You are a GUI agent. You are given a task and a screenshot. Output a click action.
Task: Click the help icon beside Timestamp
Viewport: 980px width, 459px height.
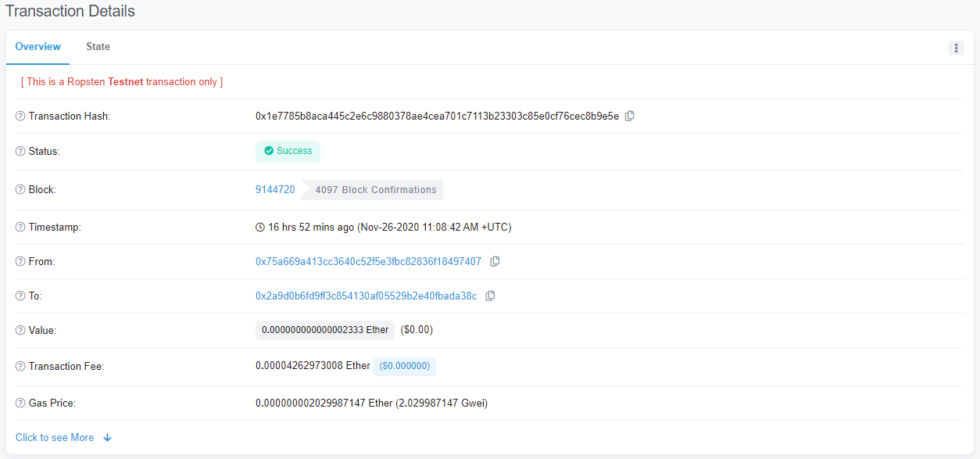click(x=20, y=228)
